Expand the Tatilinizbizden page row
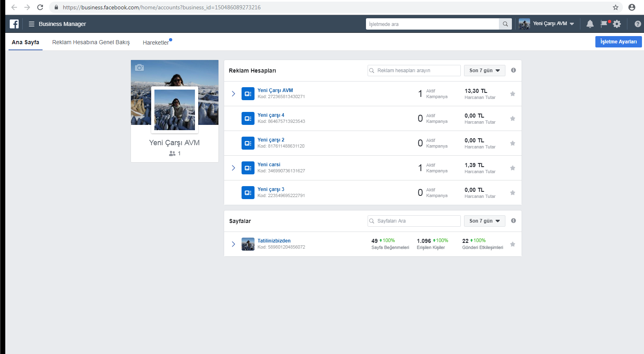Screen dimensions: 644x354 coord(233,244)
